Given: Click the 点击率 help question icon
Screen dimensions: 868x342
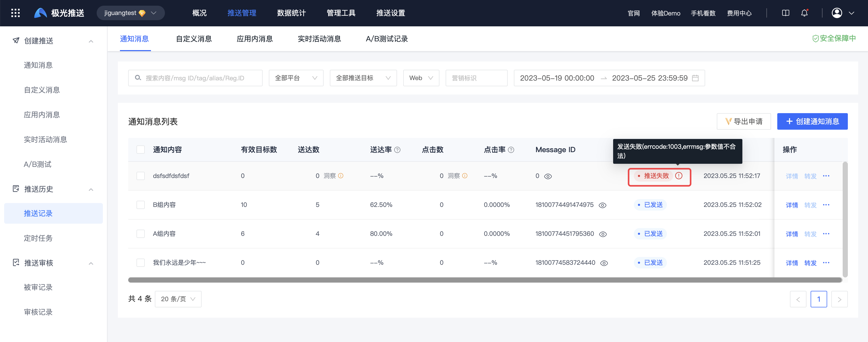Looking at the screenshot, I should pyautogui.click(x=511, y=150).
